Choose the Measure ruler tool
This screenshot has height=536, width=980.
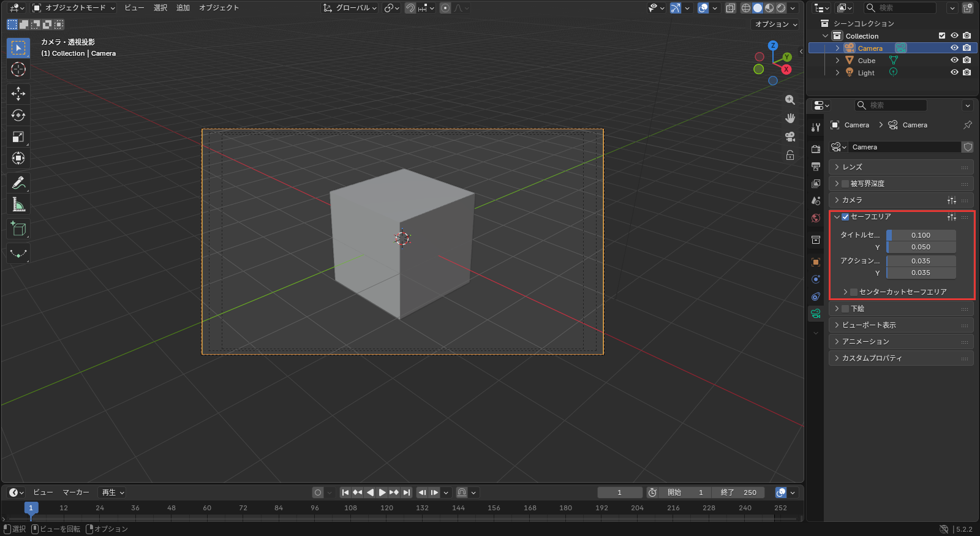[18, 205]
